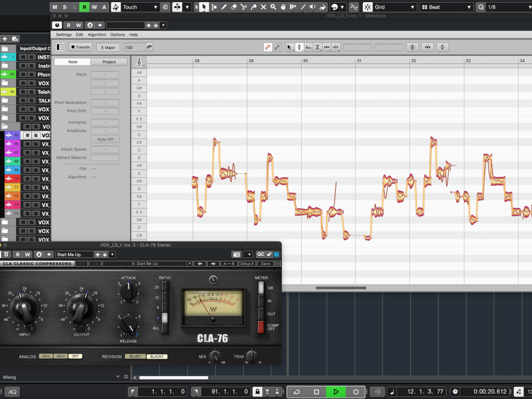Viewport: 532px width, 399px height.
Task: Select the Draw pencil tool
Action: coord(224,7)
